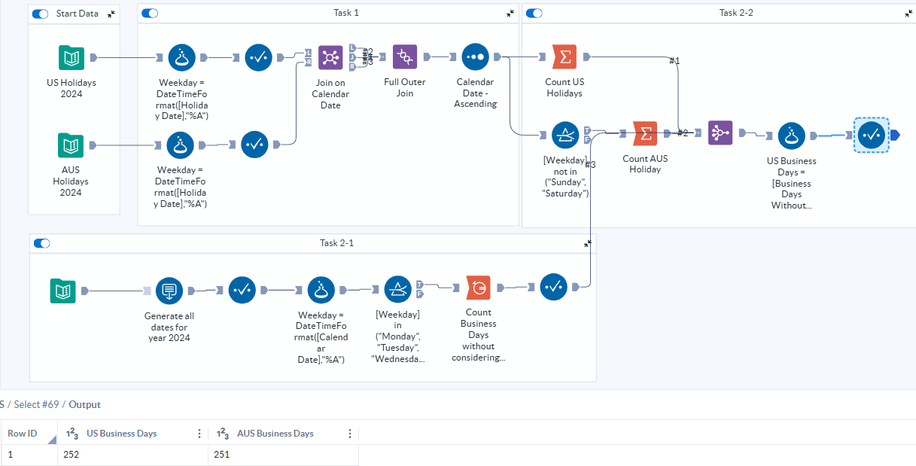
Task: Collapse the Start Data container
Action: click(111, 14)
